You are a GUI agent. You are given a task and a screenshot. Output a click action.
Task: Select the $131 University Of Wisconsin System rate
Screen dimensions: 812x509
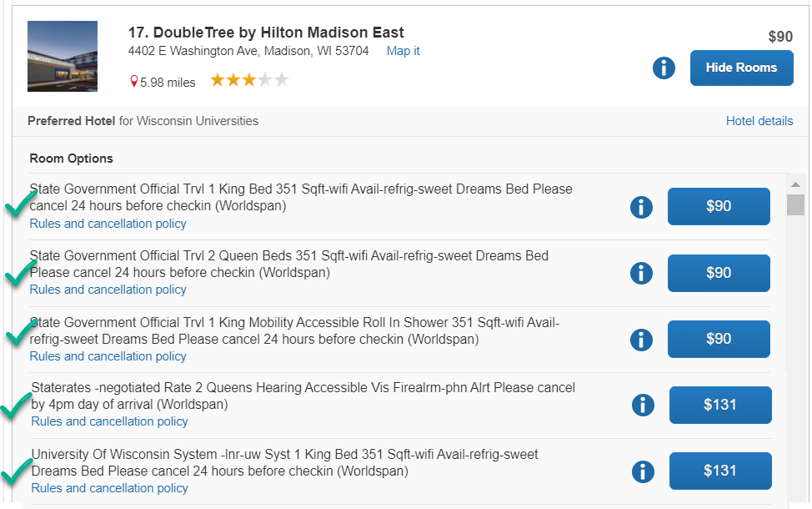tap(720, 471)
